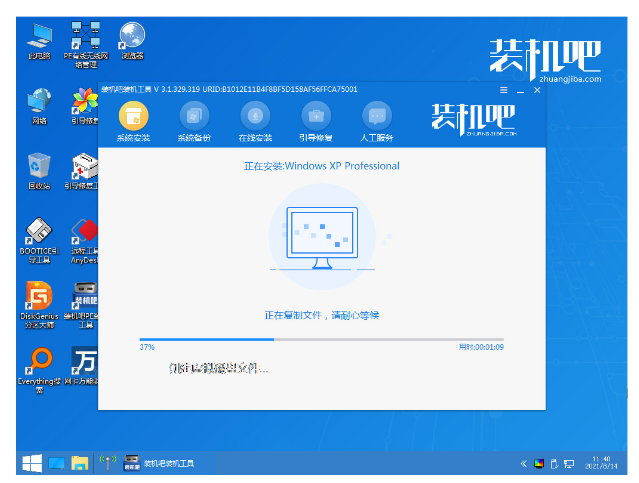Select the 装机吧PE tool desktop icon
The width and height of the screenshot is (639, 483).
[83, 305]
